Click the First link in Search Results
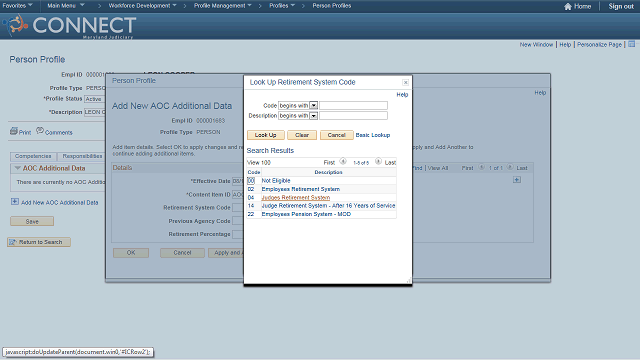The height and width of the screenshot is (360, 640). (329, 162)
